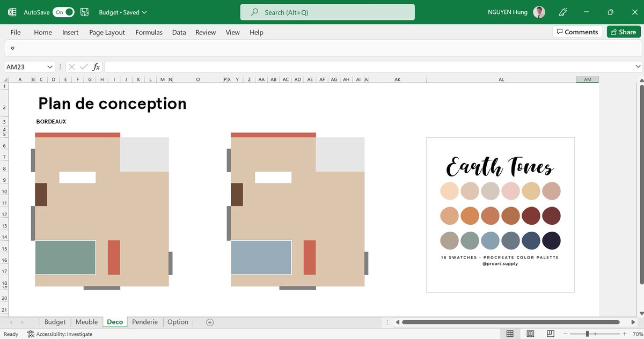Open the Budget • Saved file name dropdown
This screenshot has height=339, width=644.
(123, 12)
